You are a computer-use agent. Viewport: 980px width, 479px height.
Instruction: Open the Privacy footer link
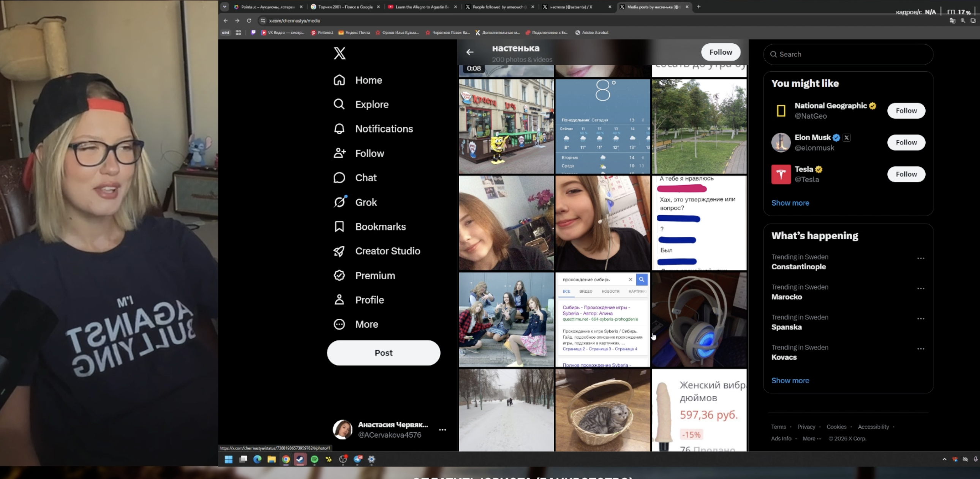806,427
